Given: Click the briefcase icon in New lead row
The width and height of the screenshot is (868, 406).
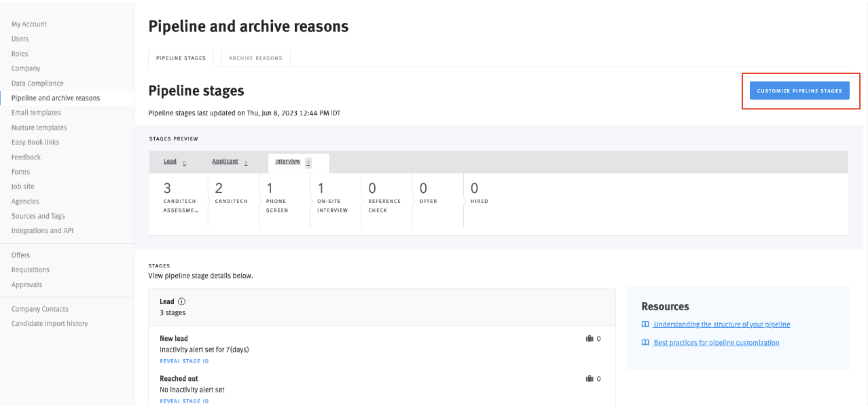Looking at the screenshot, I should pos(590,338).
